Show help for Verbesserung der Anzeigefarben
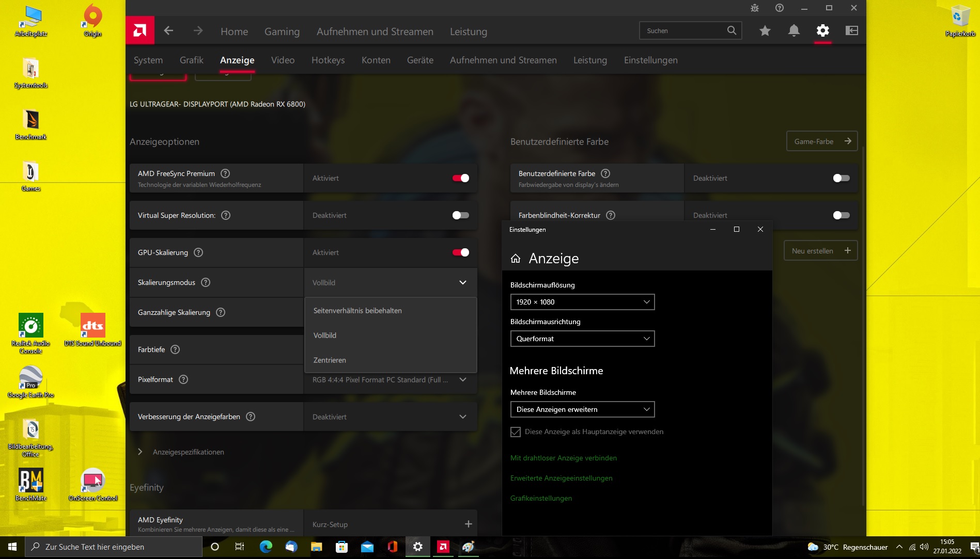Screen dimensions: 980x559 pyautogui.click(x=251, y=417)
